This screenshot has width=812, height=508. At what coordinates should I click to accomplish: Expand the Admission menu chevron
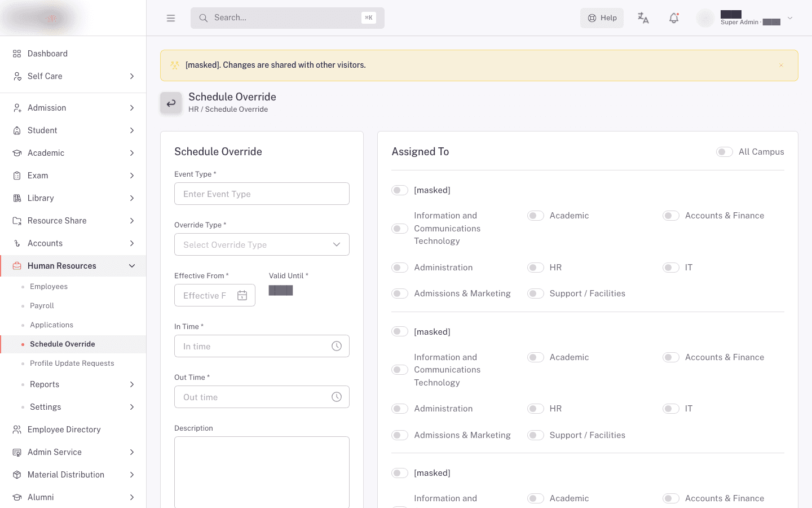coord(132,108)
